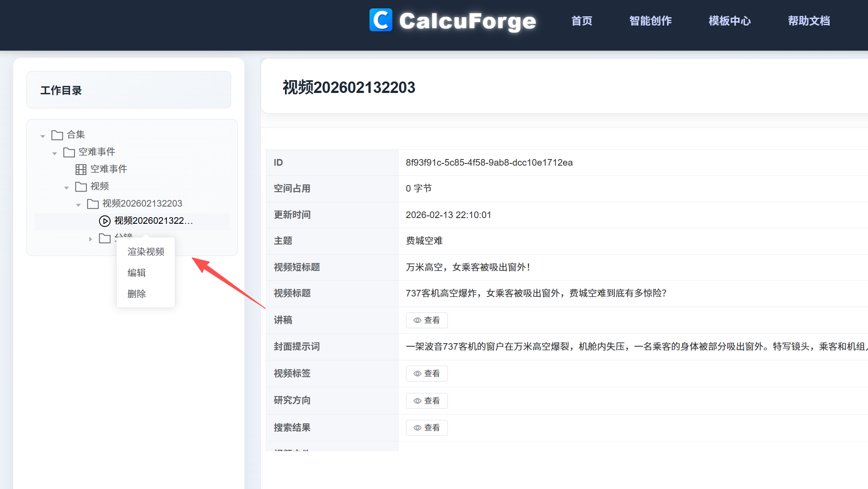The width and height of the screenshot is (868, 489).
Task: Open 智能创作 in top navigation
Action: coord(650,21)
